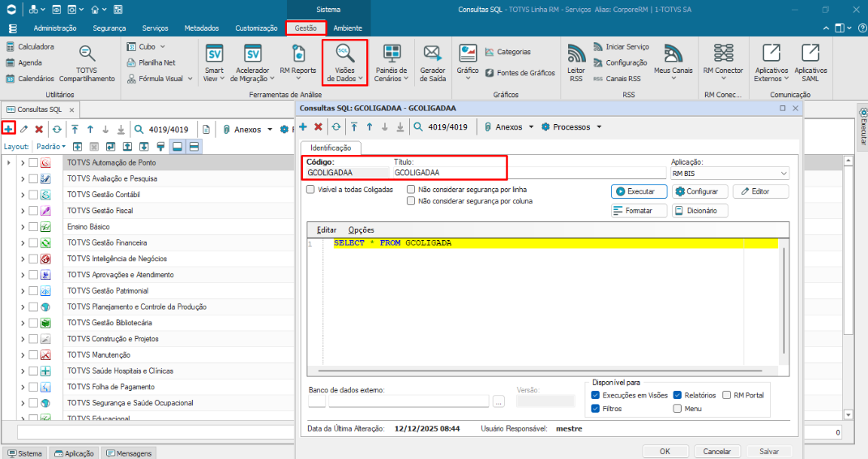Open the Opções menu in SQL editor
This screenshot has height=459, width=868.
point(361,230)
